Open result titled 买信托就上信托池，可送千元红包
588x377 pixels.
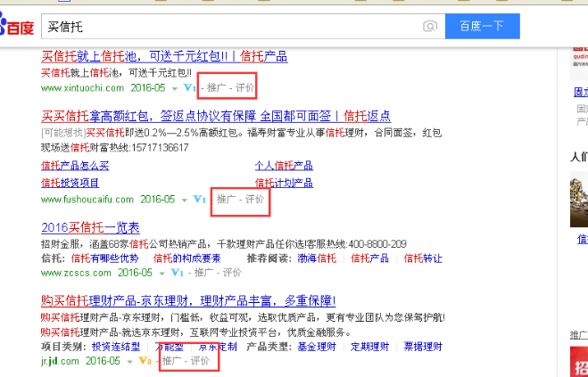click(x=164, y=56)
